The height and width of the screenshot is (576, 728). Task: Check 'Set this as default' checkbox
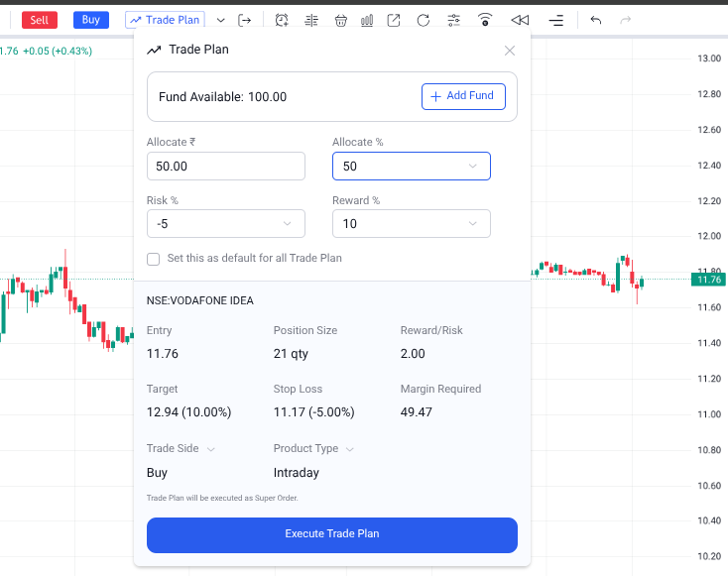pos(154,259)
